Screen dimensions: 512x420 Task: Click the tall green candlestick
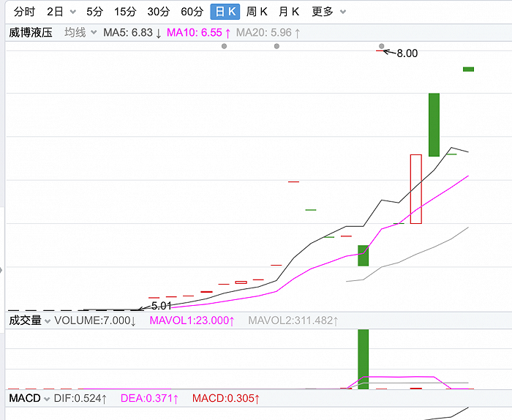pyautogui.click(x=434, y=125)
